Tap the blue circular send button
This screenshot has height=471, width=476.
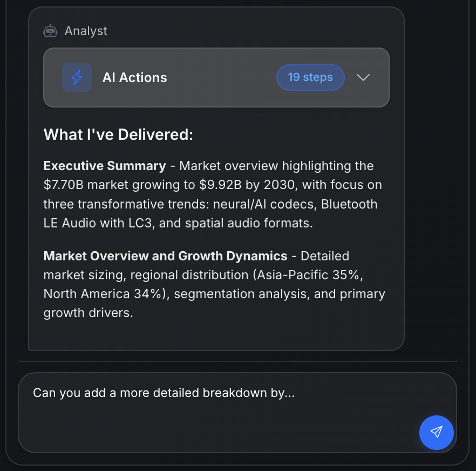click(x=437, y=433)
